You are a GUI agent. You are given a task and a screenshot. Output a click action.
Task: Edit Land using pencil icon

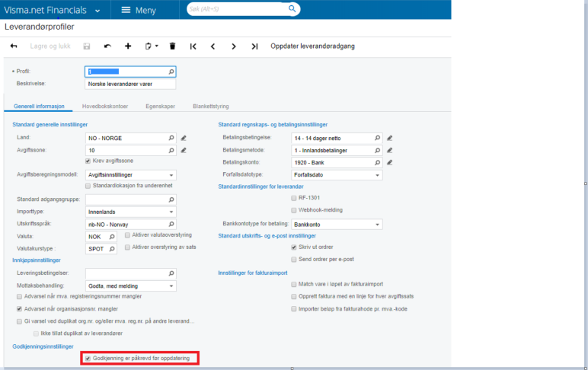184,138
